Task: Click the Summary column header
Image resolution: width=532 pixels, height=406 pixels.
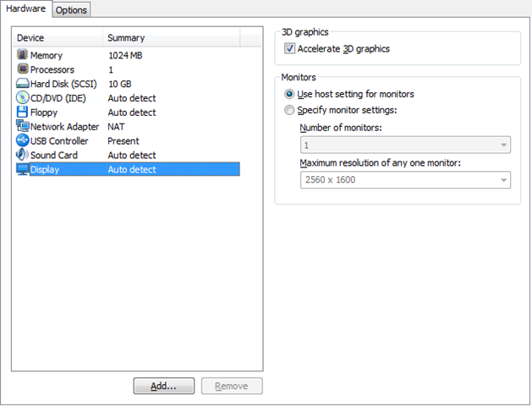Action: click(x=172, y=38)
